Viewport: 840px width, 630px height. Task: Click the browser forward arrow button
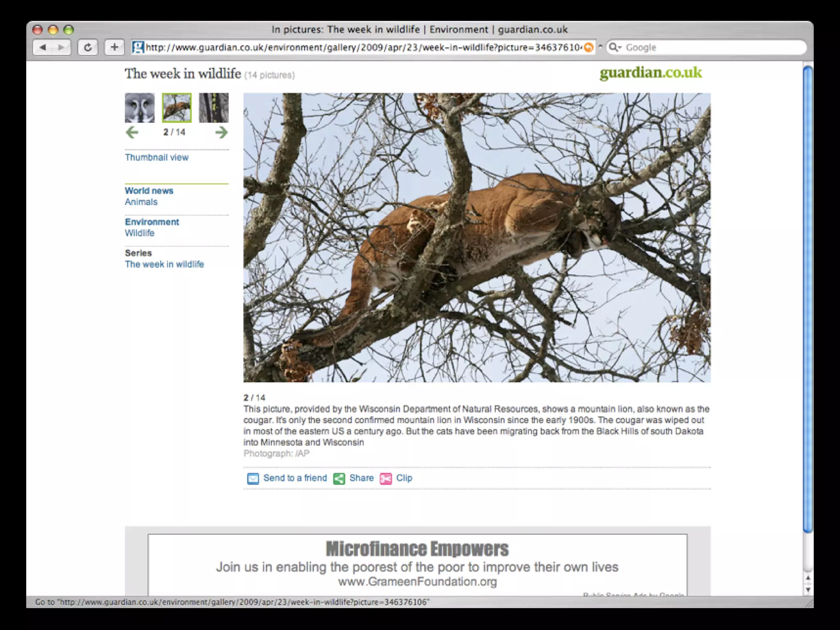coord(61,48)
